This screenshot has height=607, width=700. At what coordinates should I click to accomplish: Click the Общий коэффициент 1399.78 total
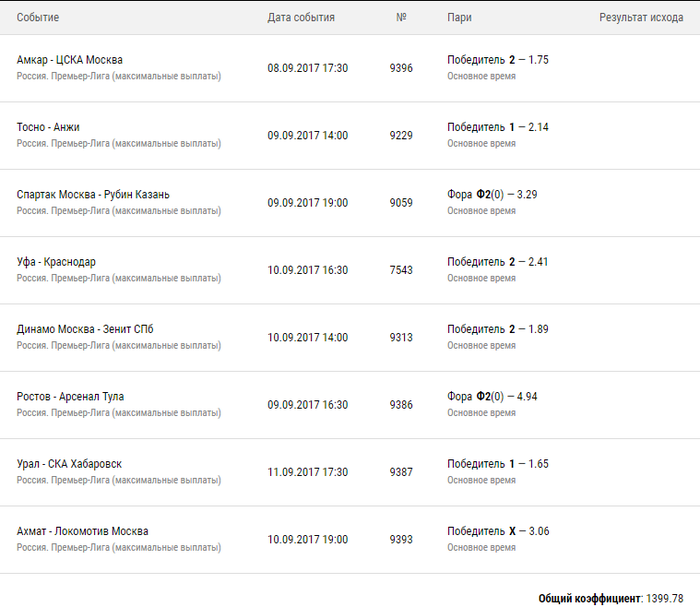611,599
